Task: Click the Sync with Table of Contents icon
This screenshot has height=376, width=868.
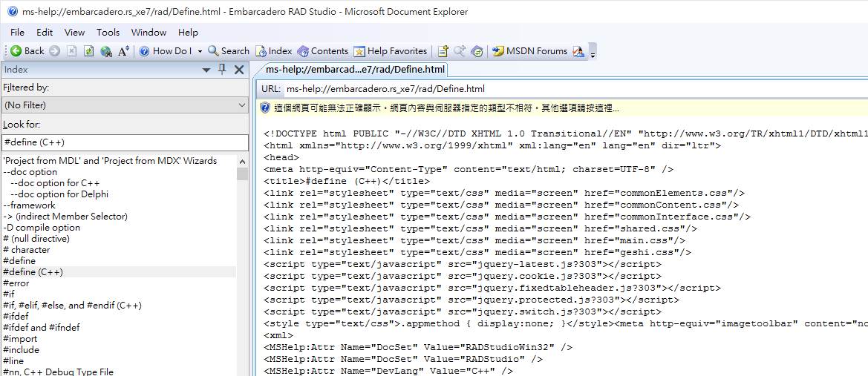Action: 477,51
